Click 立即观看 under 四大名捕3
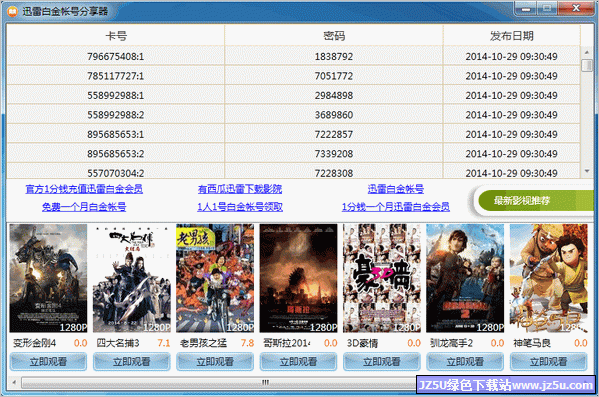This screenshot has height=397, width=599. tap(131, 361)
